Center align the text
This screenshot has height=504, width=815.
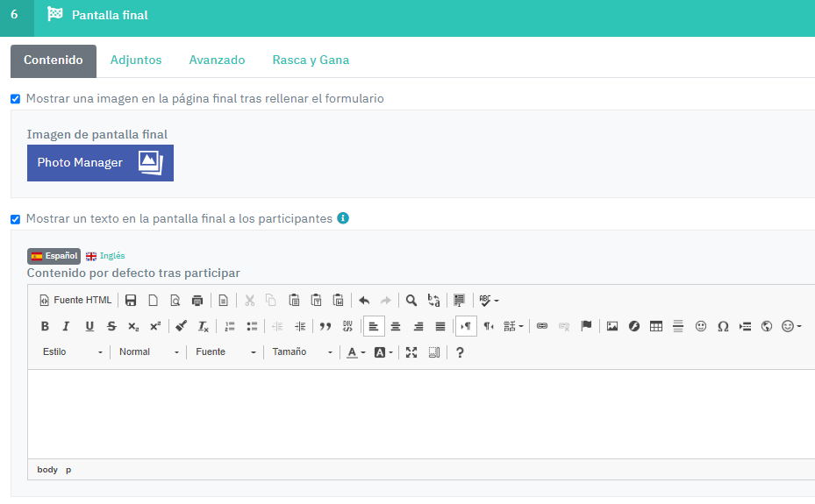click(396, 326)
